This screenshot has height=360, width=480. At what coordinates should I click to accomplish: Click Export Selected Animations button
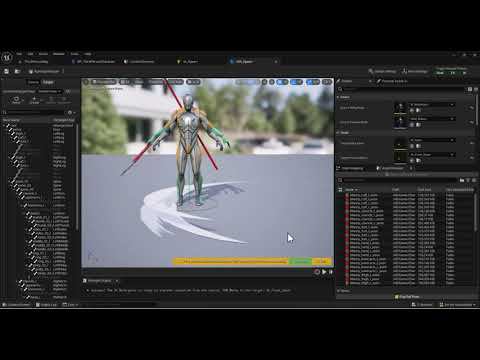[x=407, y=174]
